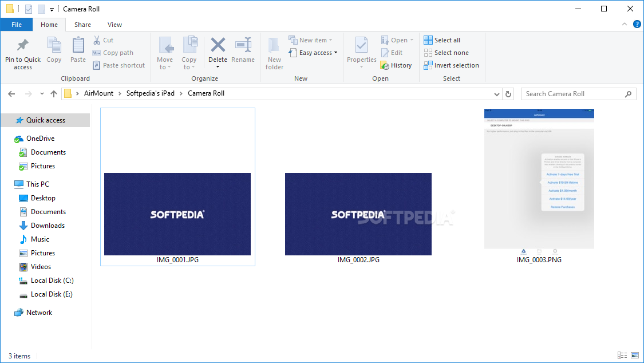Click the Properties quick access toolbar icon
The image size is (644, 363).
pos(29,9)
